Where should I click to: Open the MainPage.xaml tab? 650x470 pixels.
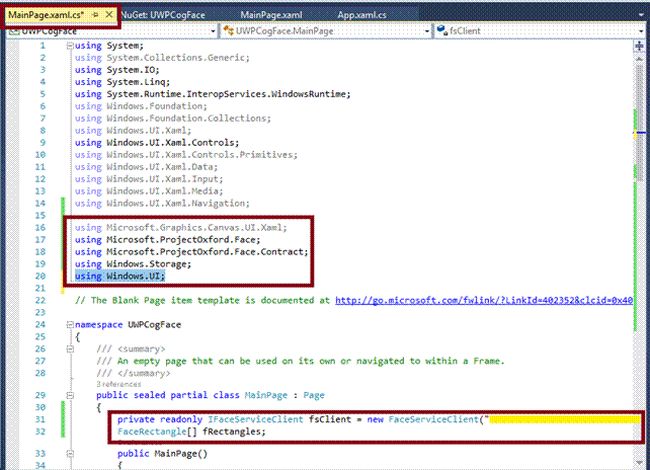pos(272,15)
